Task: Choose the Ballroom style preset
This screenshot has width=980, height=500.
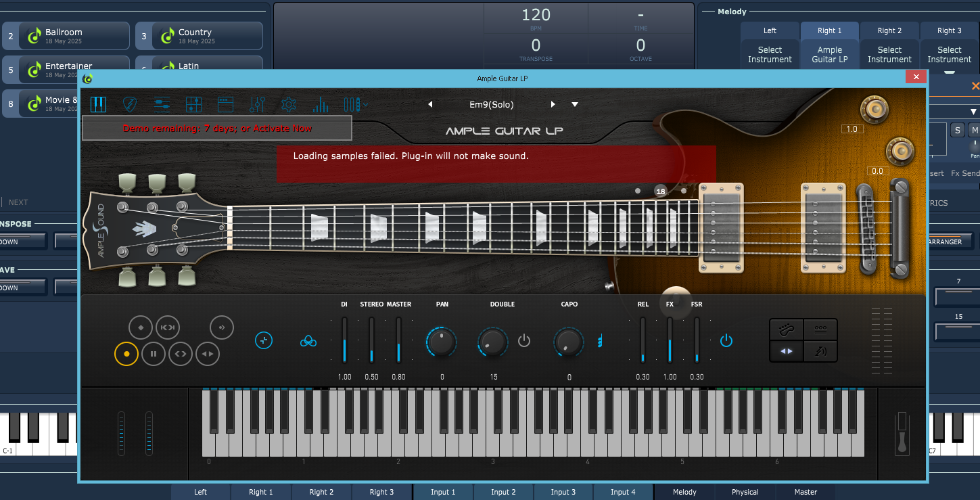Action: [x=66, y=36]
